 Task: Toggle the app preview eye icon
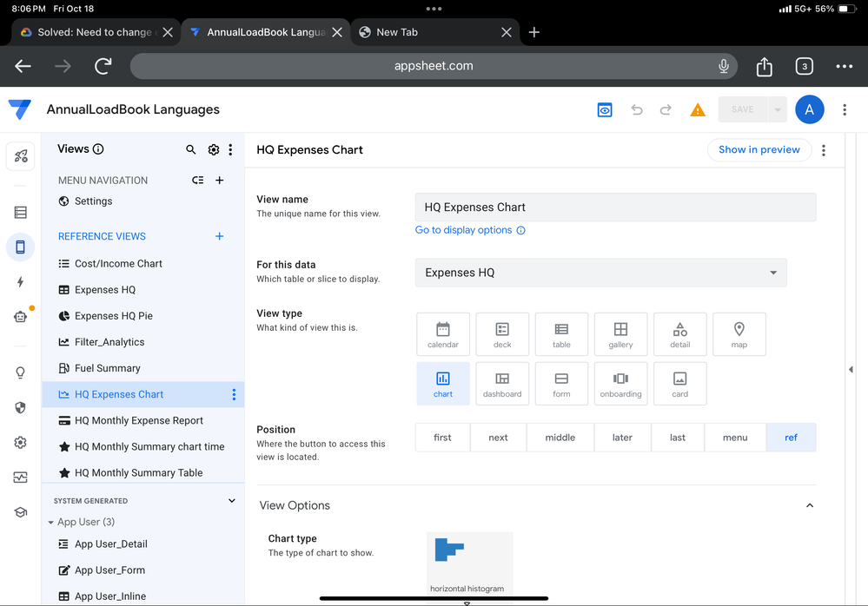click(605, 109)
